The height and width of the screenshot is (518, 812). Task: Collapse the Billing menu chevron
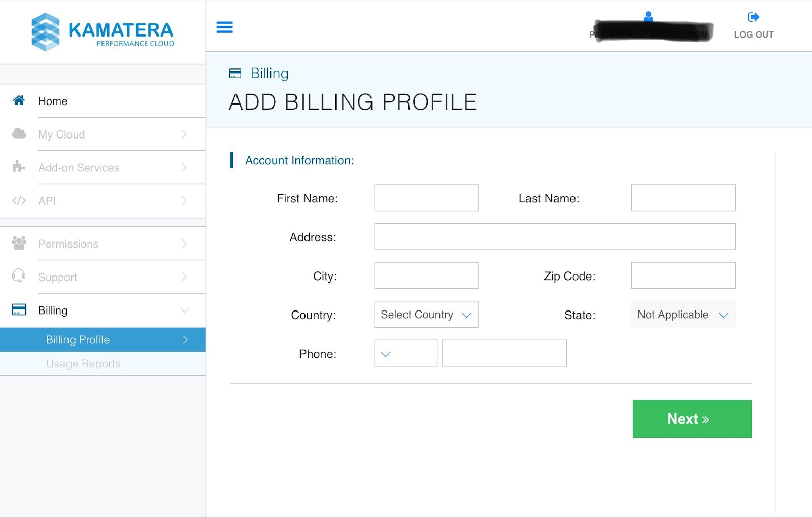click(184, 310)
